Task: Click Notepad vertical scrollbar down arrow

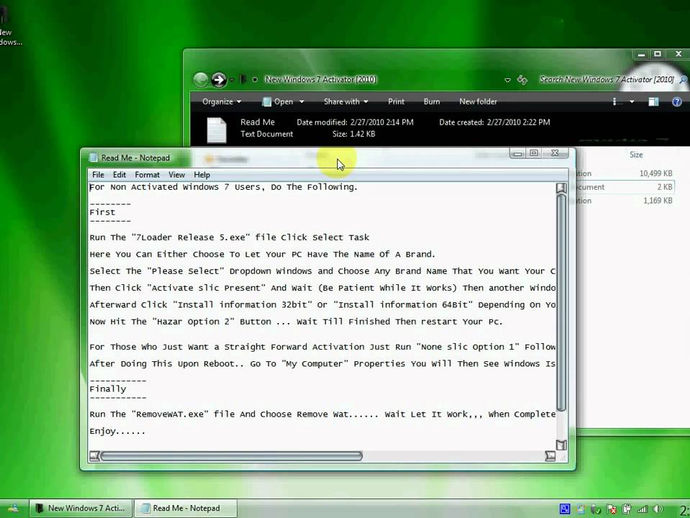Action: pyautogui.click(x=561, y=445)
